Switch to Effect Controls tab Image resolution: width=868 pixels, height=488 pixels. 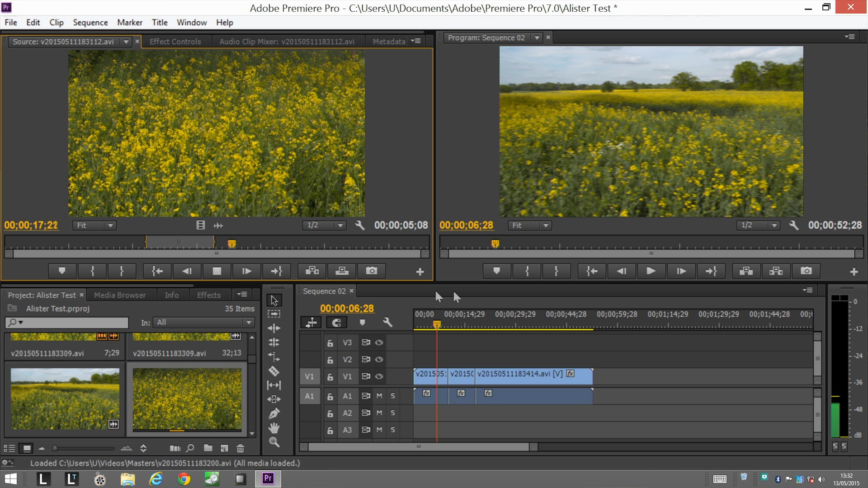(x=175, y=42)
